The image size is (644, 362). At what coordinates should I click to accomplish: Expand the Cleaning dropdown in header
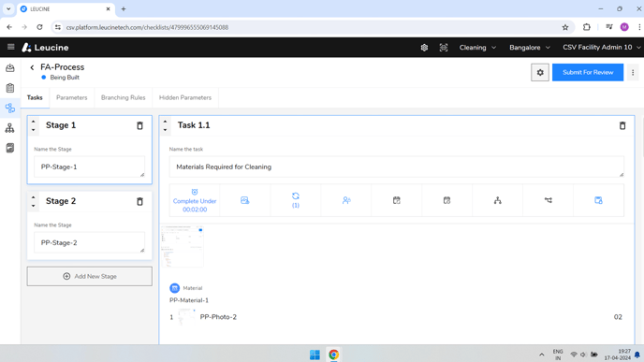coord(477,48)
